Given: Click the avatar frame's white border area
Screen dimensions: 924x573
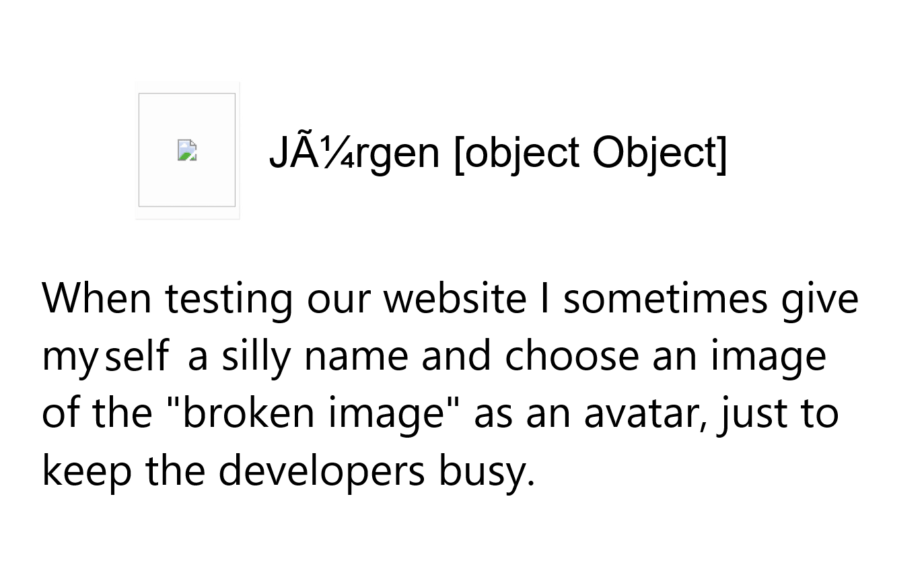Looking at the screenshot, I should [x=187, y=88].
